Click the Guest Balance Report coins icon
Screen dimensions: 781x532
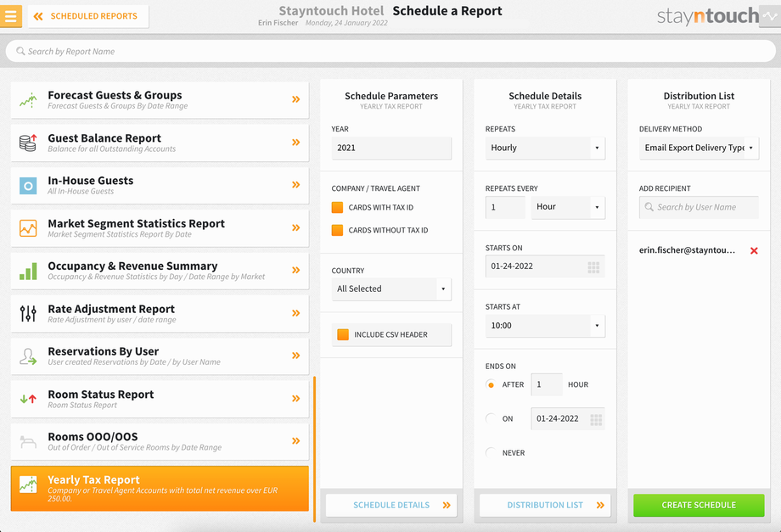(x=28, y=143)
